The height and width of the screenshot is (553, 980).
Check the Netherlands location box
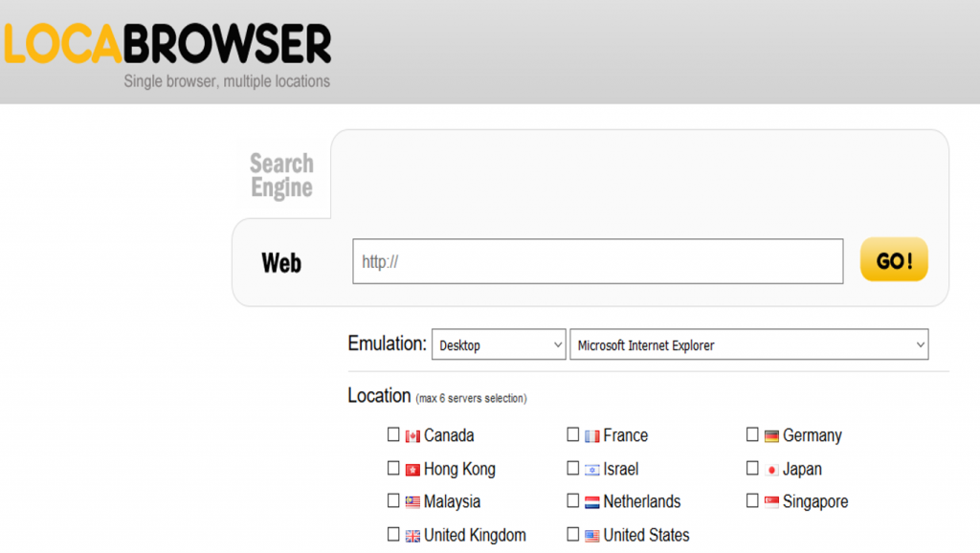[573, 500]
